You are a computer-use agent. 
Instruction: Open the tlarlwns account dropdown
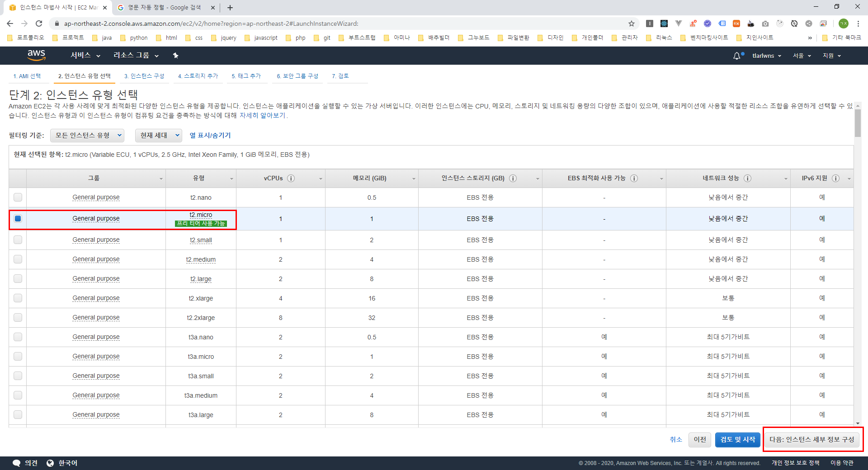pyautogui.click(x=767, y=56)
